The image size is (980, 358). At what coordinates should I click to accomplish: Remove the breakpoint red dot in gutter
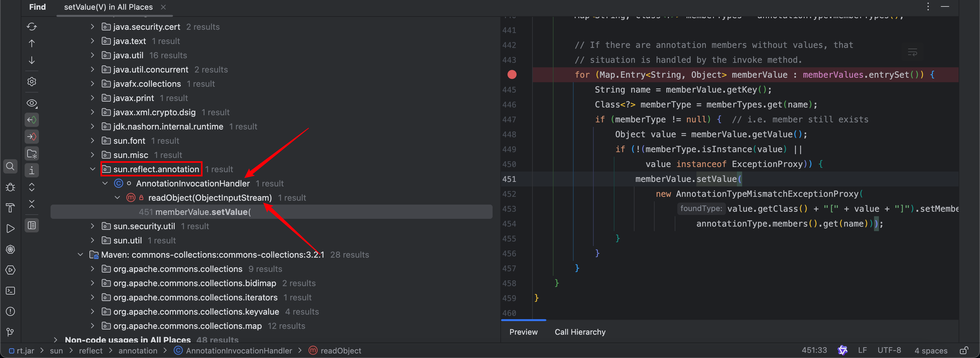[512, 74]
